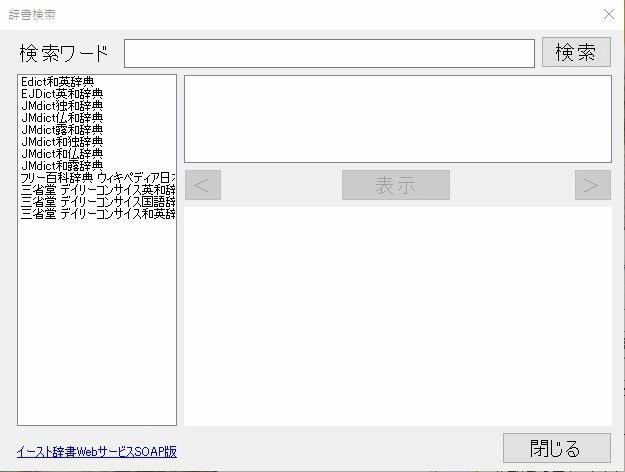
Task: Select 三省堂 デイリーコンサイス国語辞典
Action: (x=98, y=201)
